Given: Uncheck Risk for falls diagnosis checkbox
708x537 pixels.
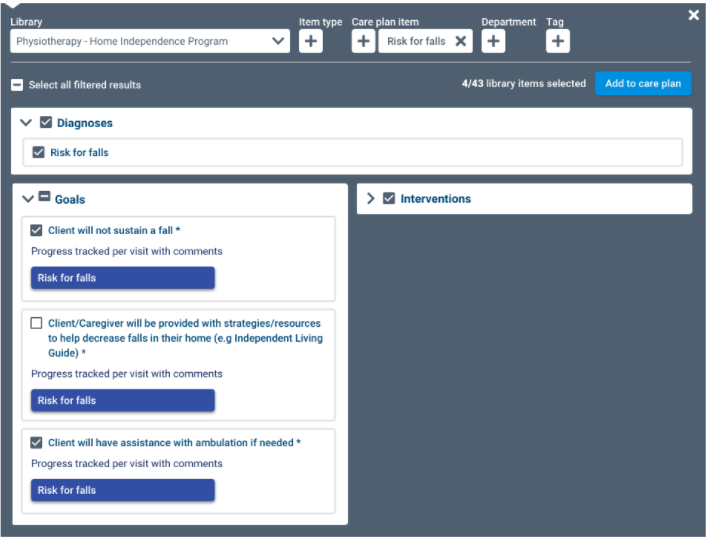Looking at the screenshot, I should 38,152.
